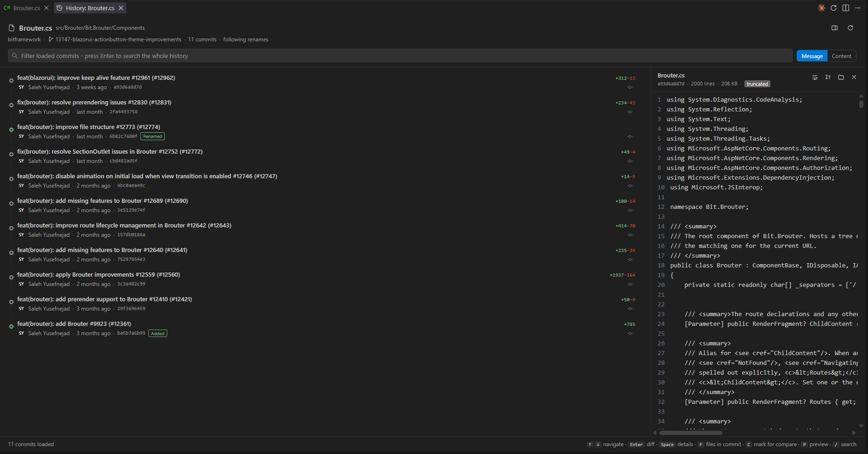Click the truncated badge in preview header
This screenshot has height=454, width=868.
[757, 84]
